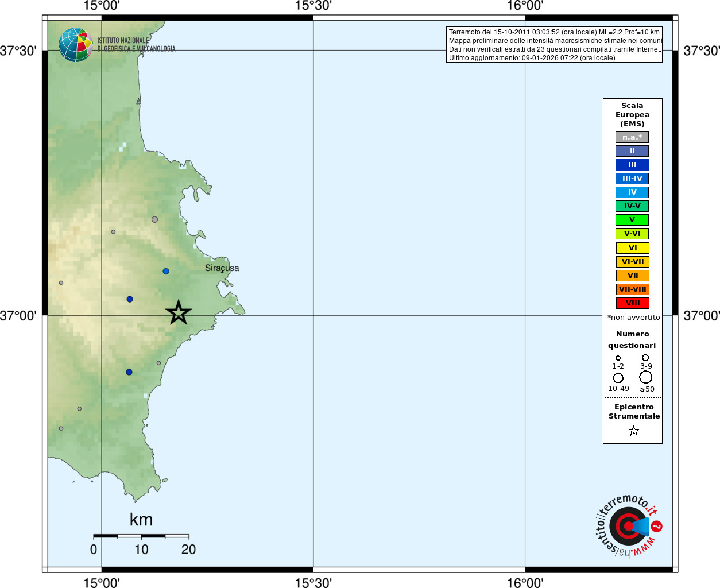Select the blue intensity dot nearest Siracusa
The height and width of the screenshot is (588, 720).
tap(166, 271)
